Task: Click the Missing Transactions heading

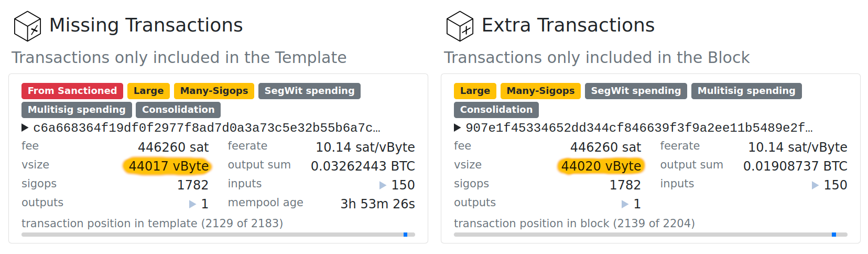Action: [146, 25]
